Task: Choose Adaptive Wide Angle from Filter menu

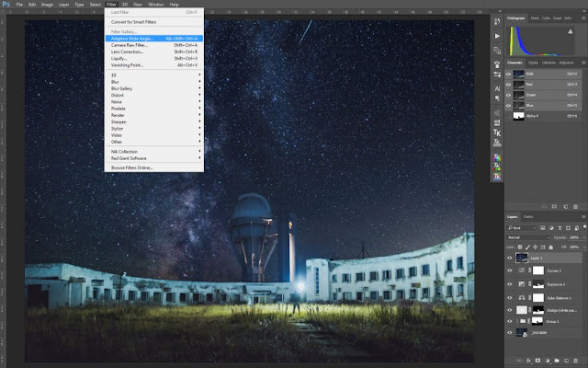Action: pyautogui.click(x=154, y=39)
